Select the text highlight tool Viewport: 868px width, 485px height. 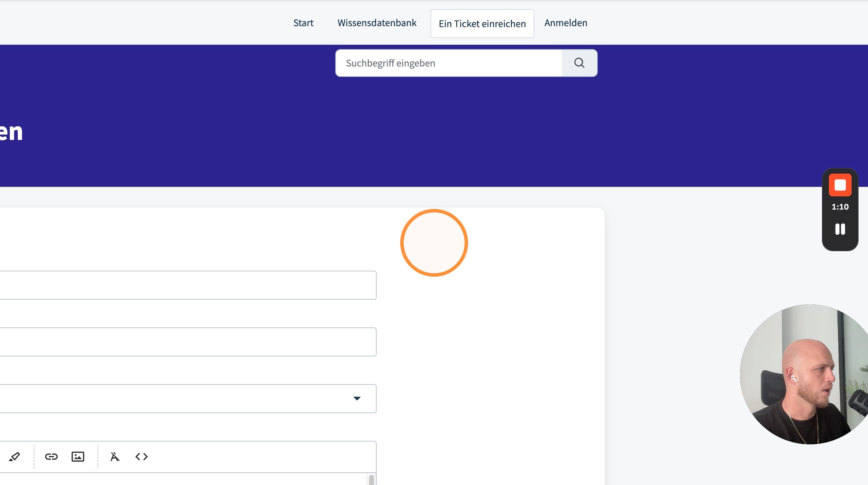pyautogui.click(x=14, y=456)
